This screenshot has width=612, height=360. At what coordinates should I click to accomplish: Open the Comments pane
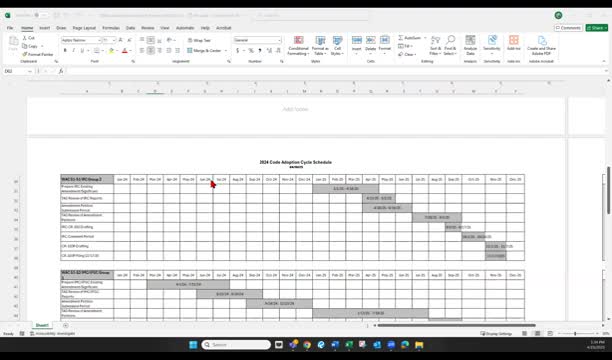[x=568, y=28]
